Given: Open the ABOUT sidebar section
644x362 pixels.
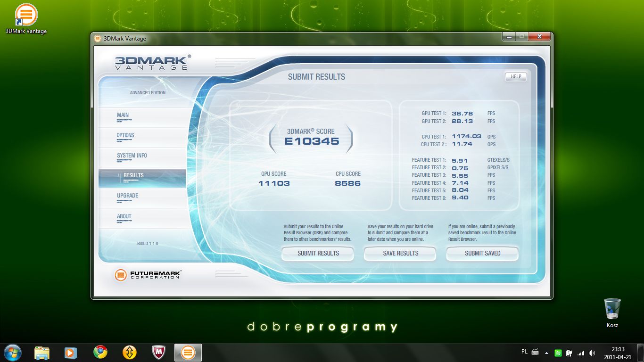Looking at the screenshot, I should (142, 219).
